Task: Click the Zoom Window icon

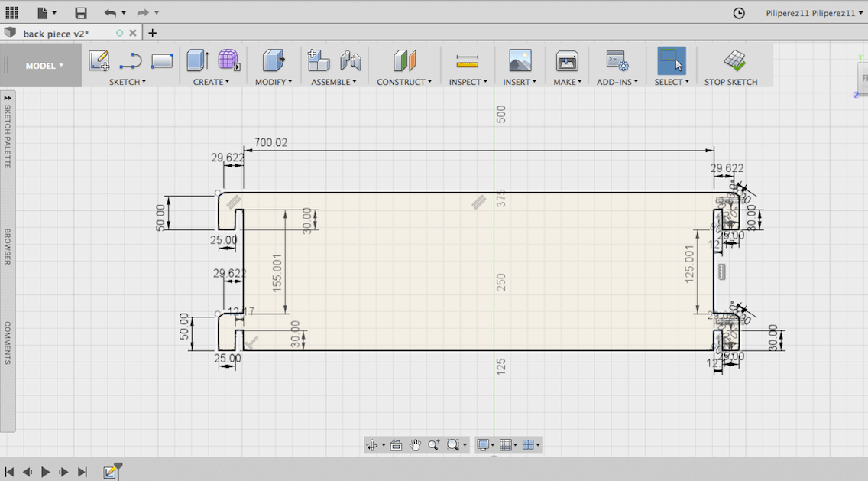Action: tap(453, 445)
